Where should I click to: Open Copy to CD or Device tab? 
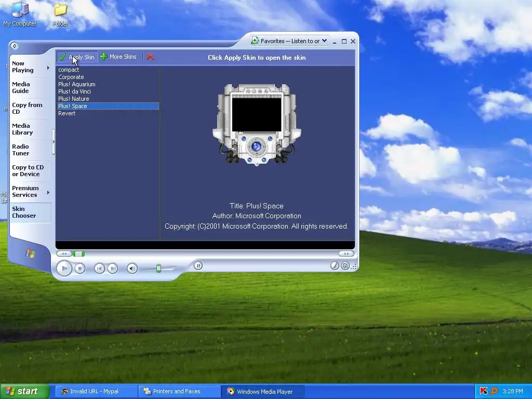tap(31, 170)
